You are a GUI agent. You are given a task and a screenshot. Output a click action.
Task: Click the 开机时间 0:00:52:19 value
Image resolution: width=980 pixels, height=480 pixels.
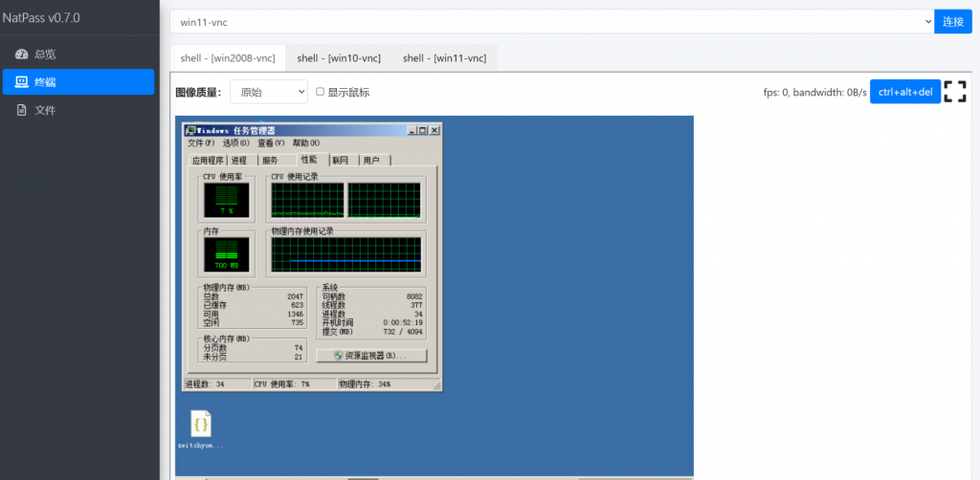pyautogui.click(x=403, y=322)
